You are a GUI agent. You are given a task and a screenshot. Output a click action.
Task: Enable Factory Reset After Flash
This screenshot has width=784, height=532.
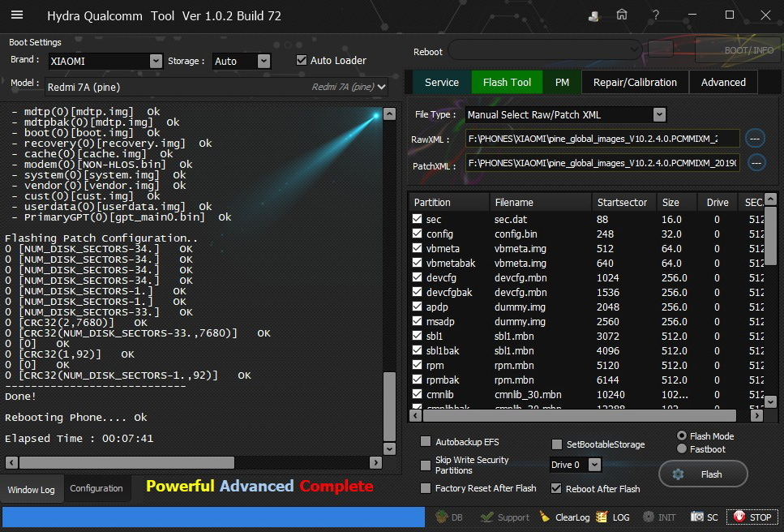(426, 488)
